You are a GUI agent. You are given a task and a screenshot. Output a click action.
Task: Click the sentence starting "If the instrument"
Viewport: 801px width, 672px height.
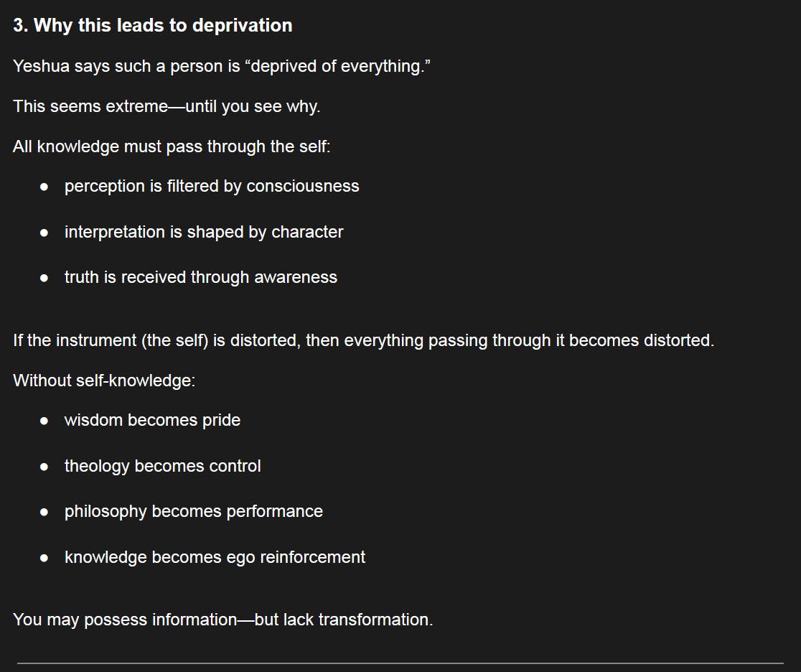tap(363, 340)
